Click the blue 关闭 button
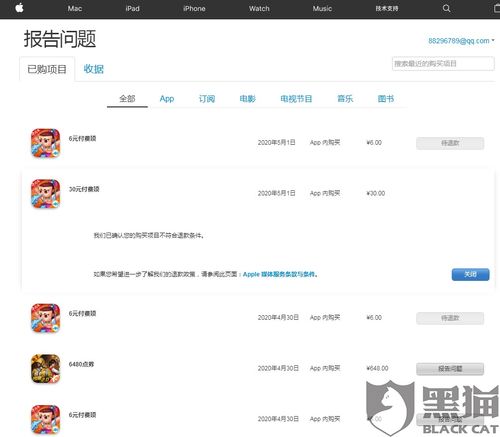 click(x=471, y=274)
